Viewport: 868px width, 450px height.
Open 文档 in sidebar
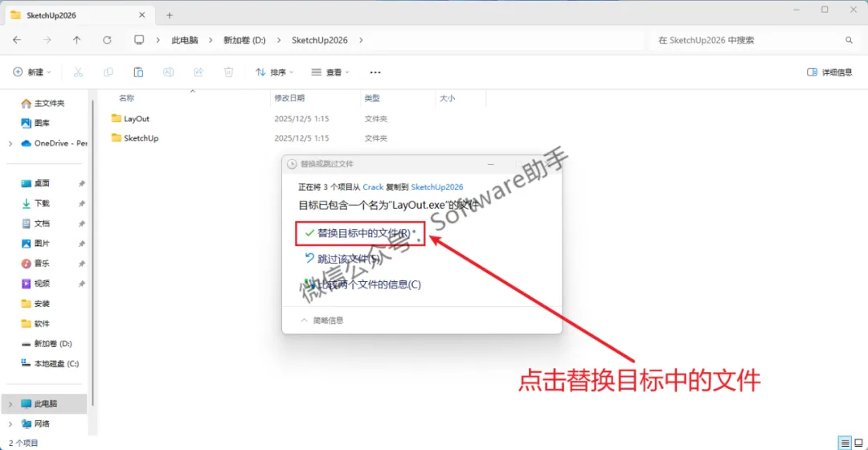[x=35, y=223]
